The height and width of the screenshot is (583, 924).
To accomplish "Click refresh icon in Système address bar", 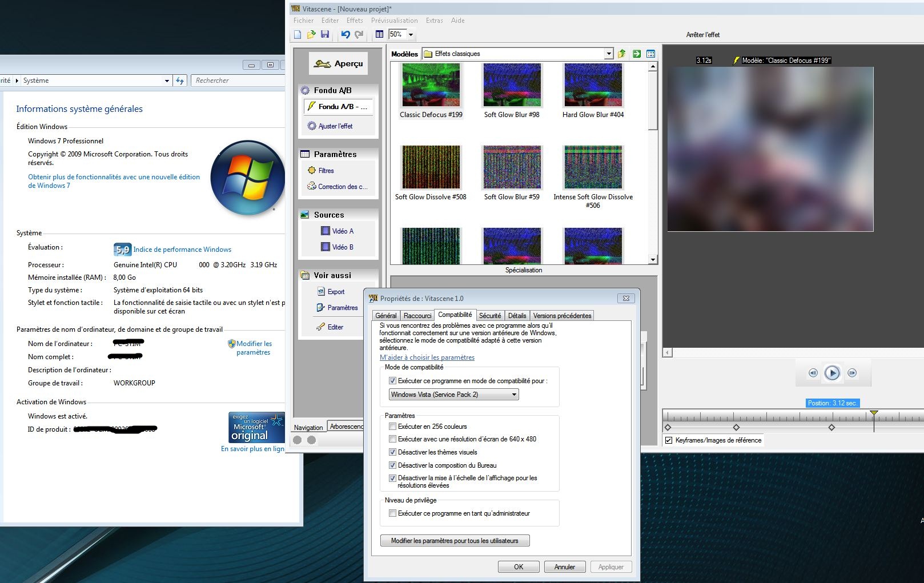I will (180, 81).
